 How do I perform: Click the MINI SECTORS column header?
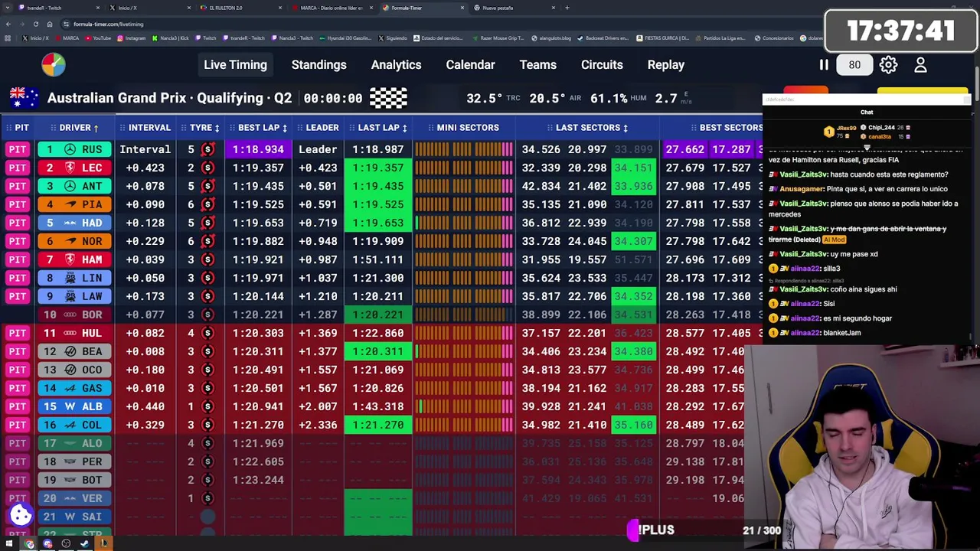tap(463, 128)
